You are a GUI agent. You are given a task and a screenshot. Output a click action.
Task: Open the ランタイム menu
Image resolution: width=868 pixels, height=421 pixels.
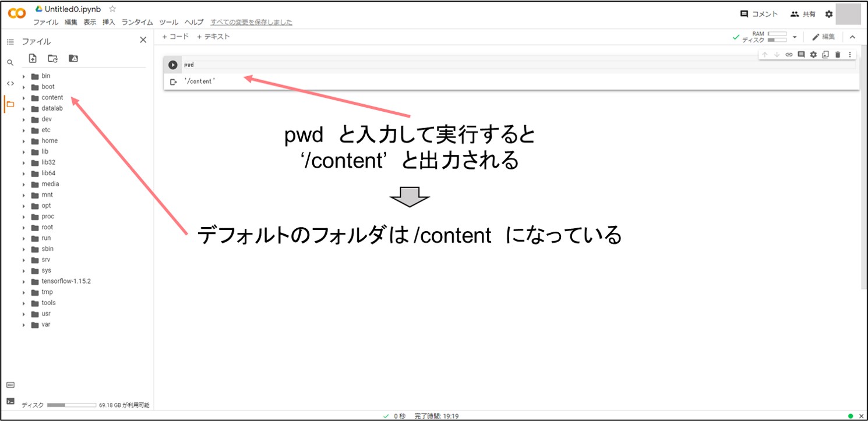[137, 22]
